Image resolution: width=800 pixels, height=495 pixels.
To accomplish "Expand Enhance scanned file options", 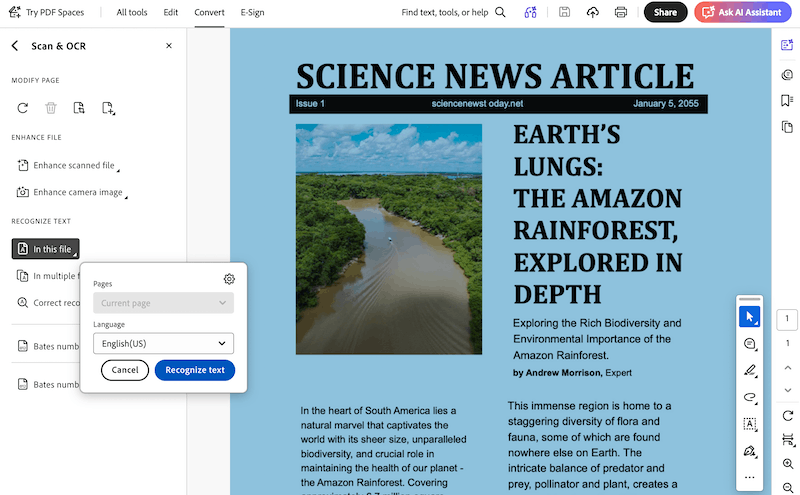I will 74,166.
